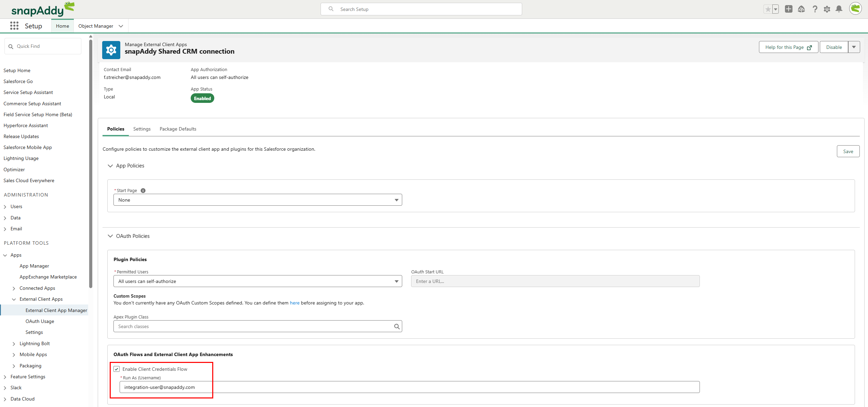Click the sidebar vertical scrollbar
868x407 pixels.
[x=91, y=164]
